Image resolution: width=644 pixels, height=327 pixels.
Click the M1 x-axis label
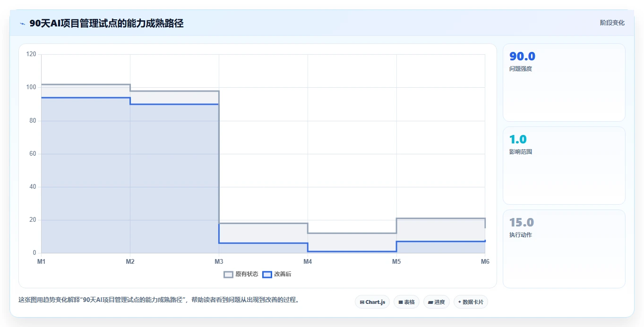coord(41,261)
